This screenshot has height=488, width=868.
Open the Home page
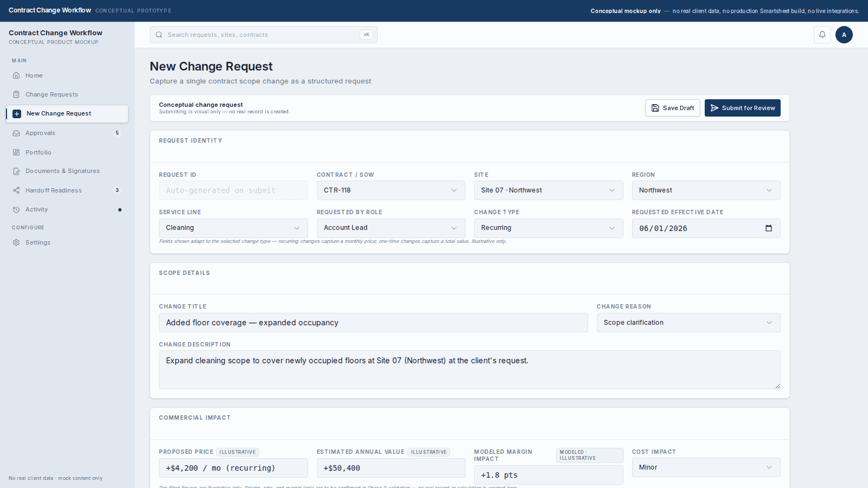click(x=67, y=75)
